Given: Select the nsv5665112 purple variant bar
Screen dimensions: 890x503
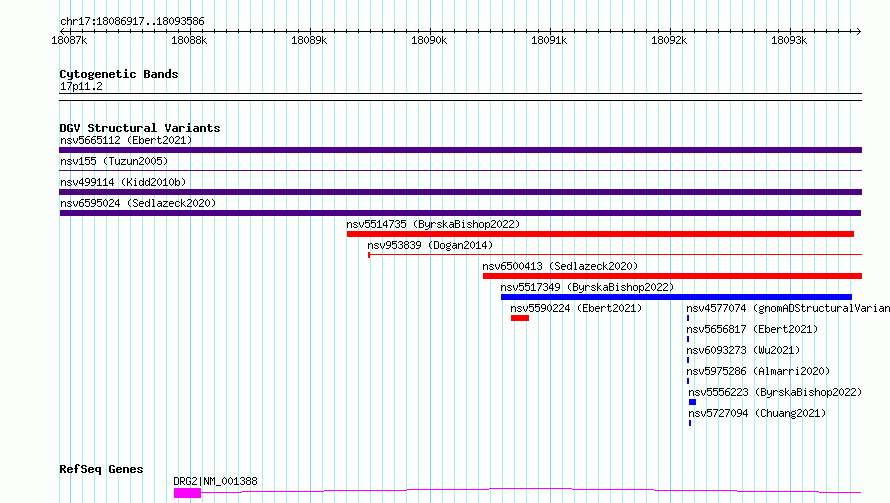Looking at the screenshot, I should pos(460,150).
